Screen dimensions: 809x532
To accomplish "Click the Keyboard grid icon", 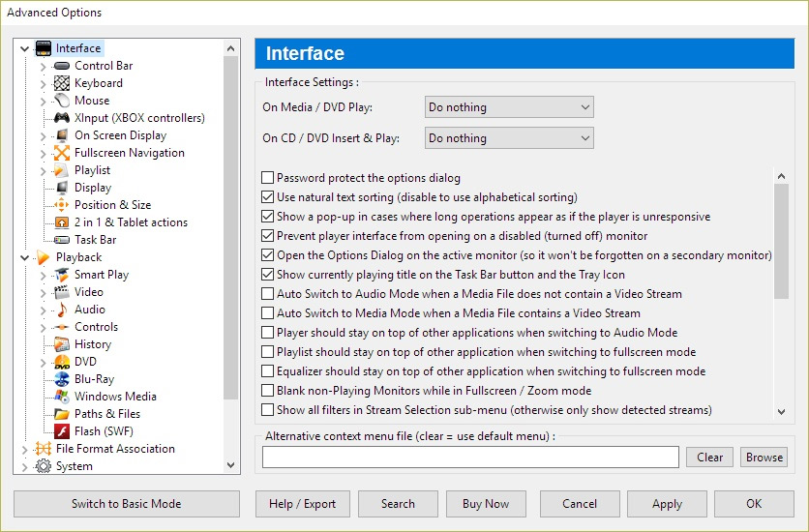I will [62, 83].
